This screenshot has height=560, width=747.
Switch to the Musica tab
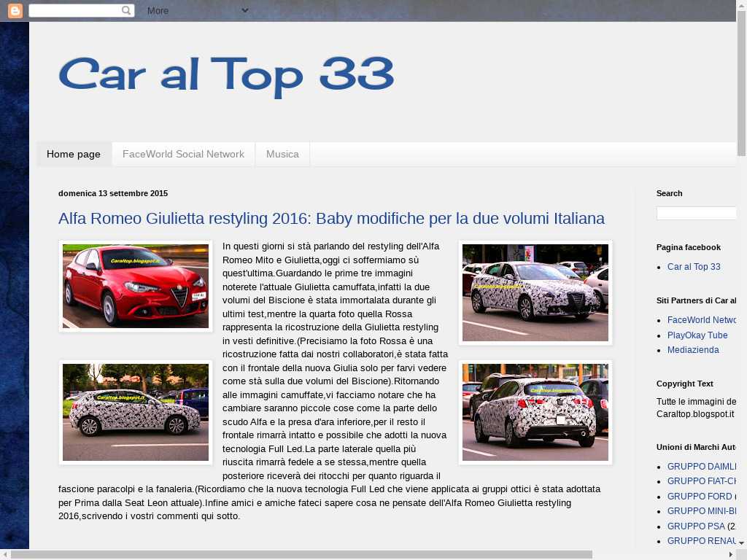(282, 155)
